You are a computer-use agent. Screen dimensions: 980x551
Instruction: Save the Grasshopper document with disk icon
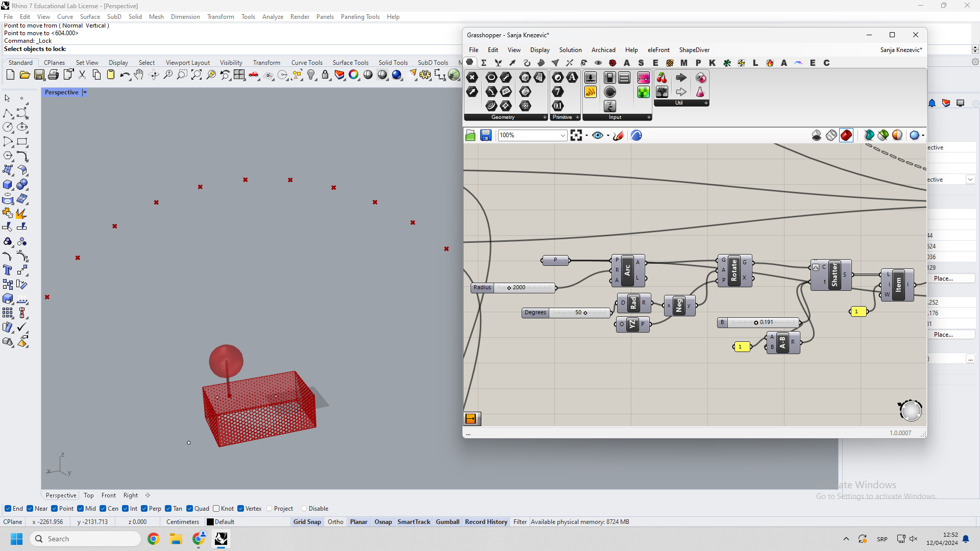pos(486,135)
